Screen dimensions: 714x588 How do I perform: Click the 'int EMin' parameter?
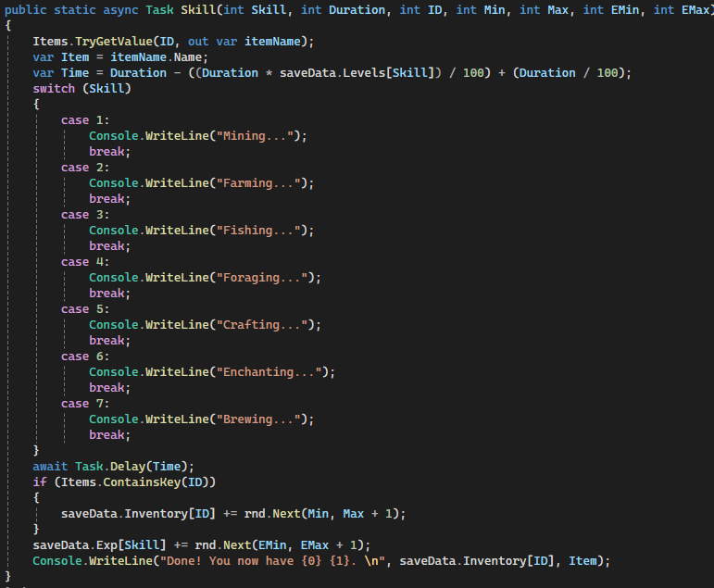click(x=611, y=9)
